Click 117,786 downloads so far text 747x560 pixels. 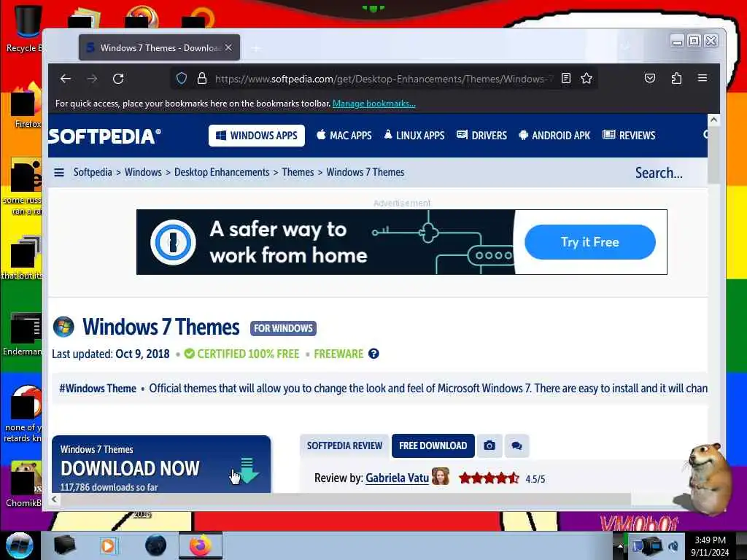pos(109,487)
